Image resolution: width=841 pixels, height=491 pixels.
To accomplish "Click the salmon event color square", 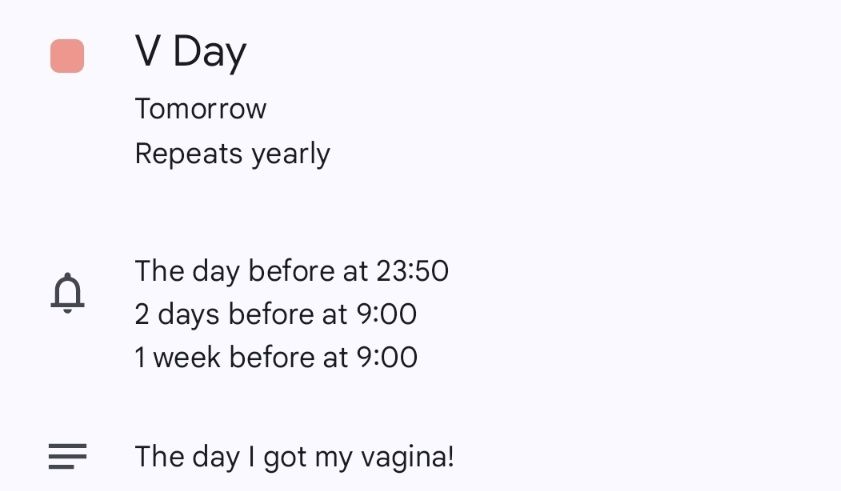I will 67,56.
